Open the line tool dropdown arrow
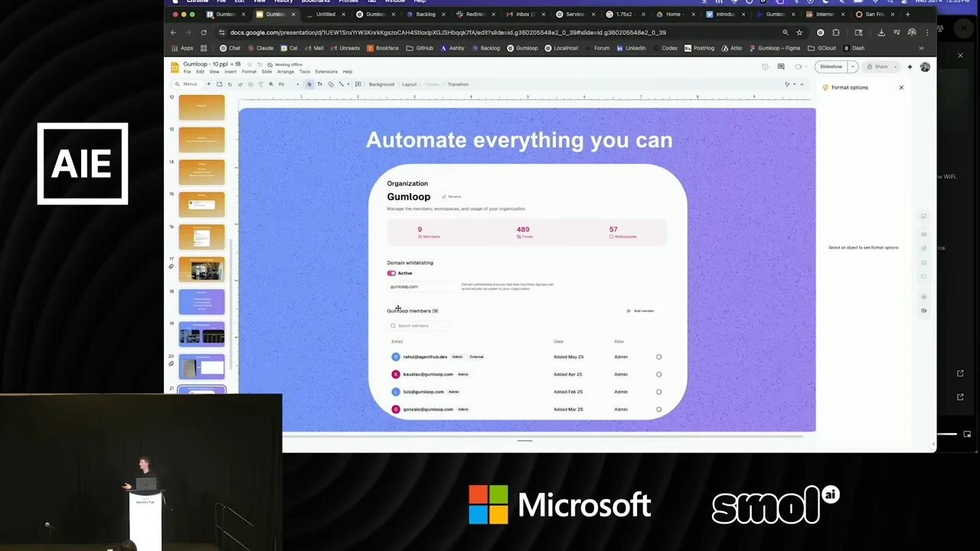 (348, 84)
